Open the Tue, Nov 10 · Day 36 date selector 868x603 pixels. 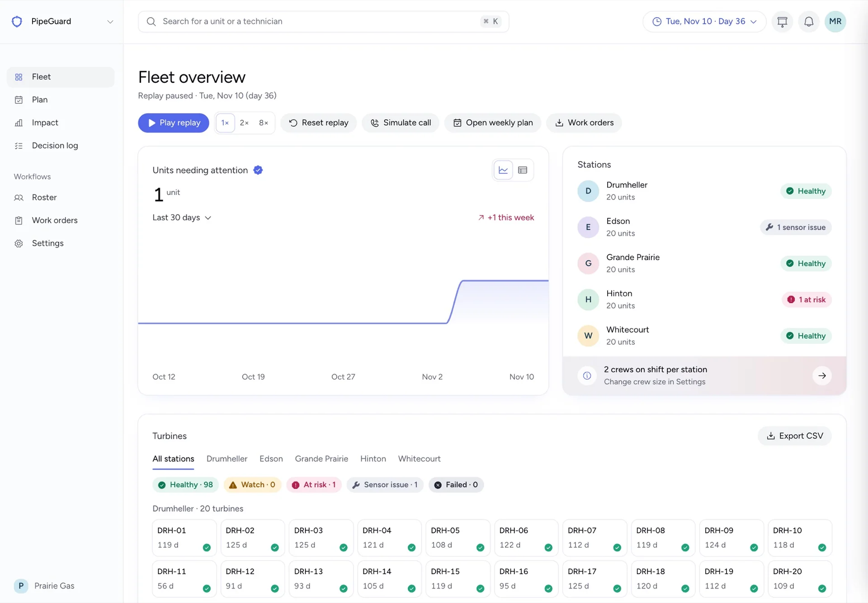[704, 21]
